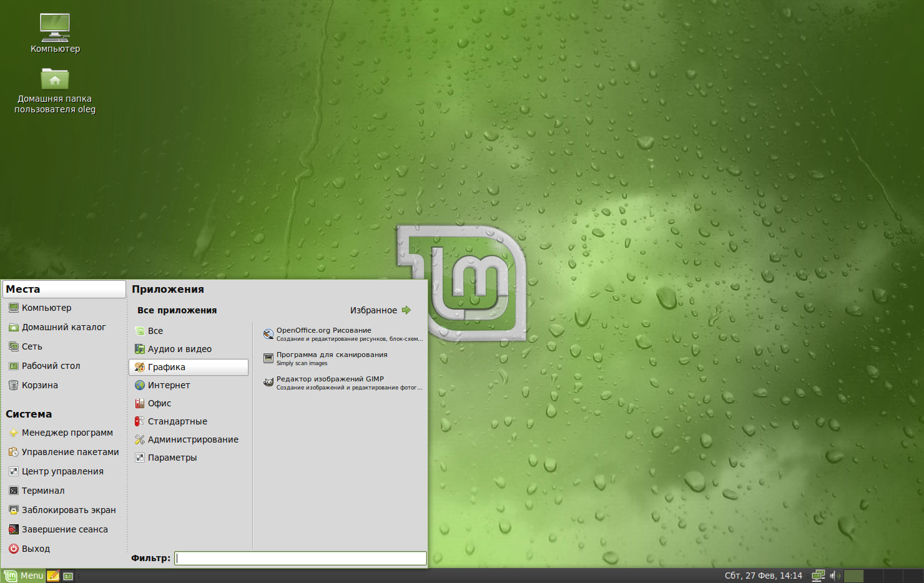Choose Заблокировать экран
924x583 pixels.
[x=64, y=510]
